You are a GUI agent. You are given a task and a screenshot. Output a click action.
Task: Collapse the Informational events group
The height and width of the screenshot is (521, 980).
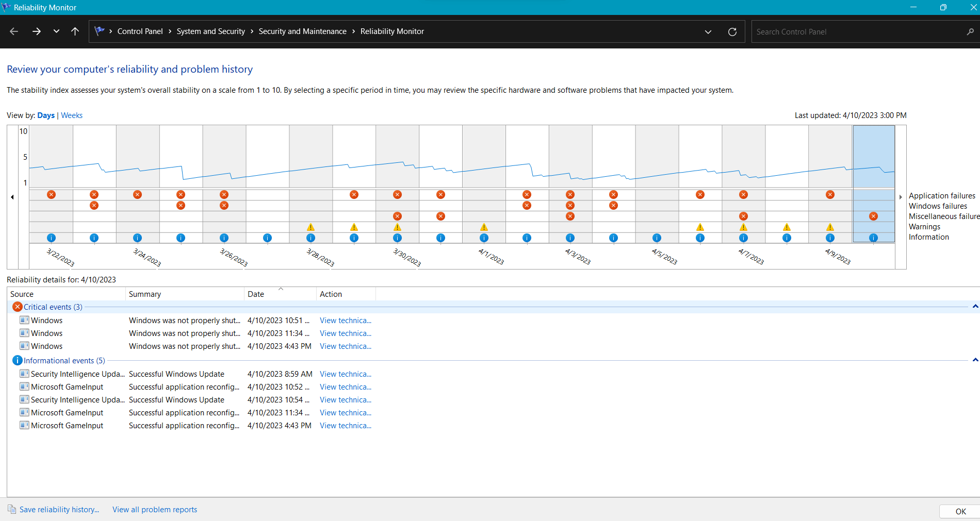click(975, 360)
